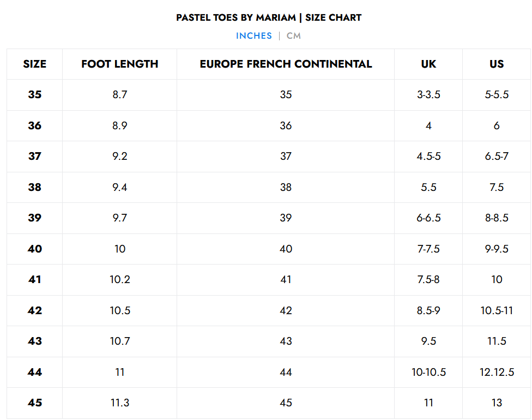Select the size 38 row label
532x420 pixels.
tap(35, 187)
